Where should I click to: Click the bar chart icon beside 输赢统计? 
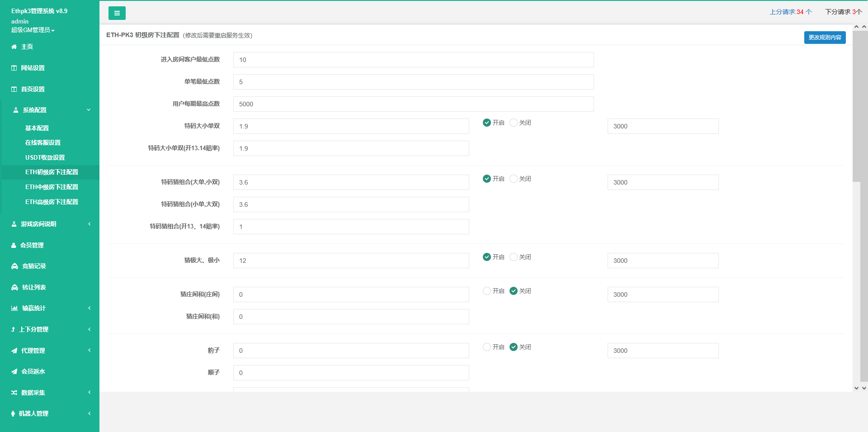click(14, 309)
